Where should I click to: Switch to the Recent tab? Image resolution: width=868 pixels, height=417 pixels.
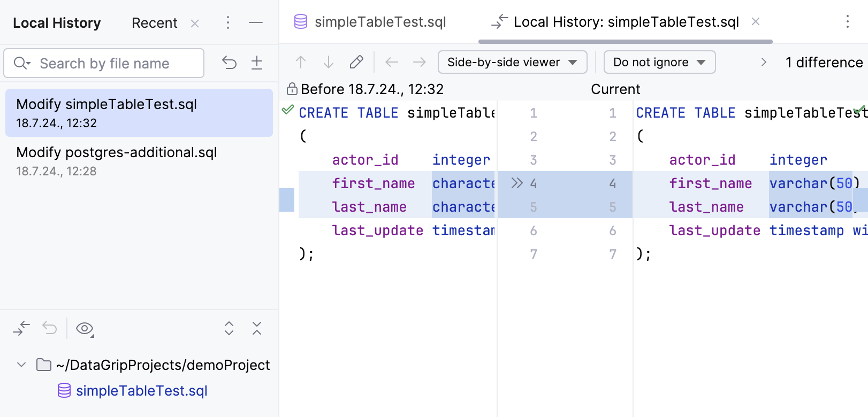click(154, 23)
